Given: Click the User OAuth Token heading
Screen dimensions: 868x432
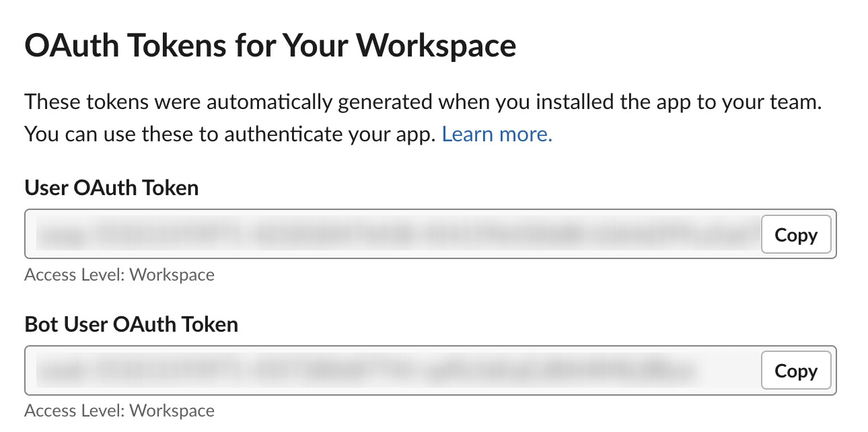Looking at the screenshot, I should pyautogui.click(x=111, y=188).
